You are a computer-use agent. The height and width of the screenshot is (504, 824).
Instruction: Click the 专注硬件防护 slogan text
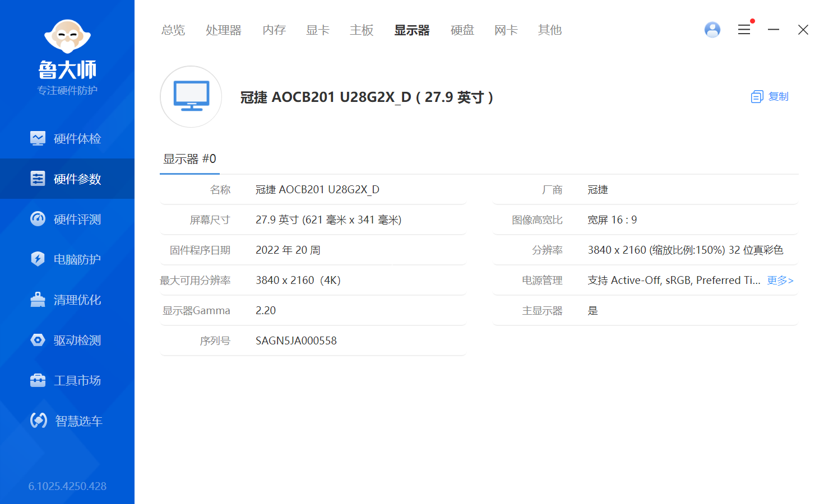pos(67,91)
